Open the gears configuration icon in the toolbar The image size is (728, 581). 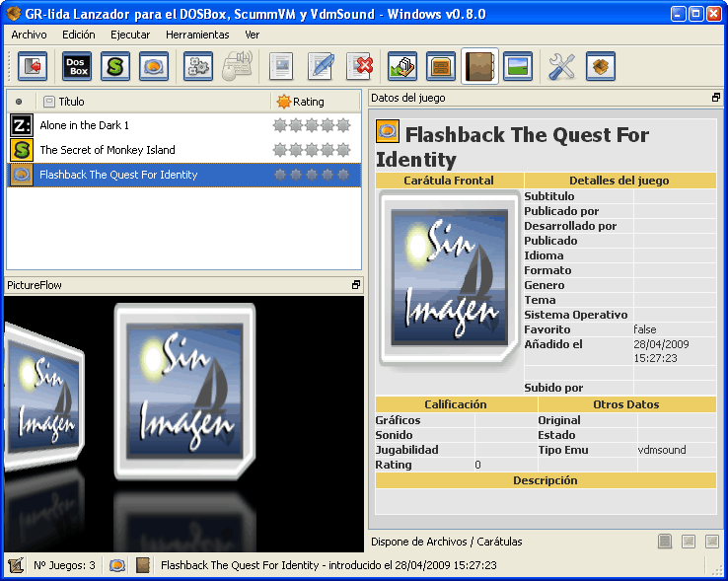pos(198,66)
